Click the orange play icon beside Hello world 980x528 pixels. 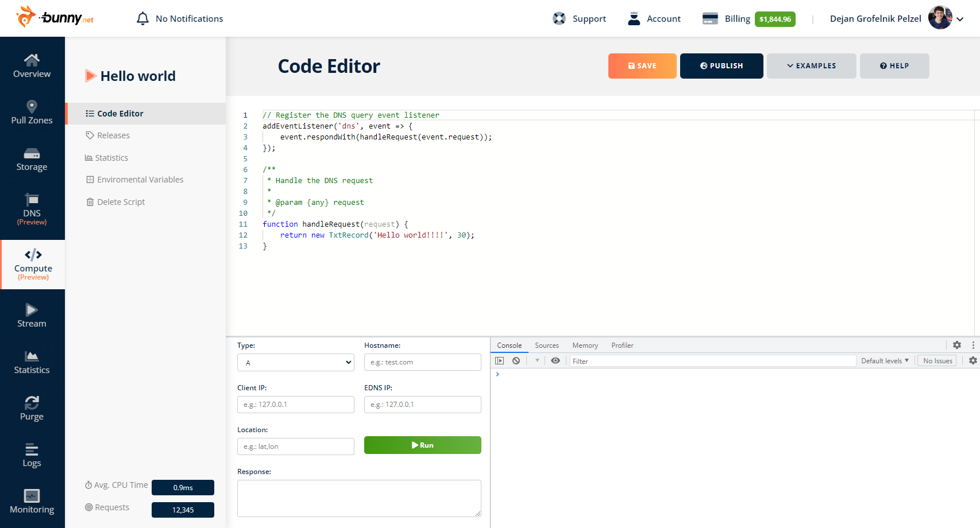pyautogui.click(x=90, y=76)
